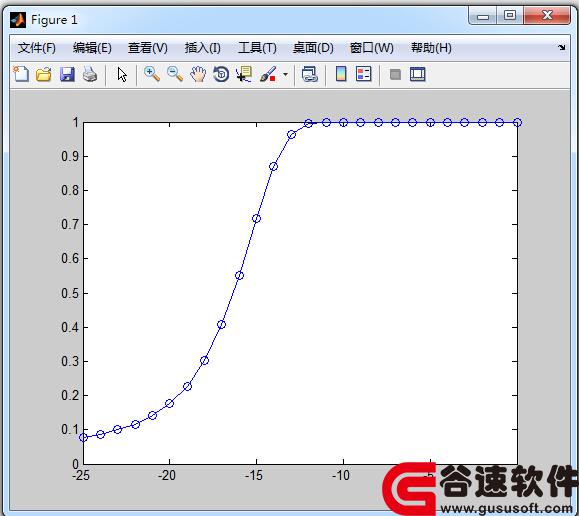The height and width of the screenshot is (516, 579).
Task: Save the figure using the floppy disk icon
Action: click(67, 75)
